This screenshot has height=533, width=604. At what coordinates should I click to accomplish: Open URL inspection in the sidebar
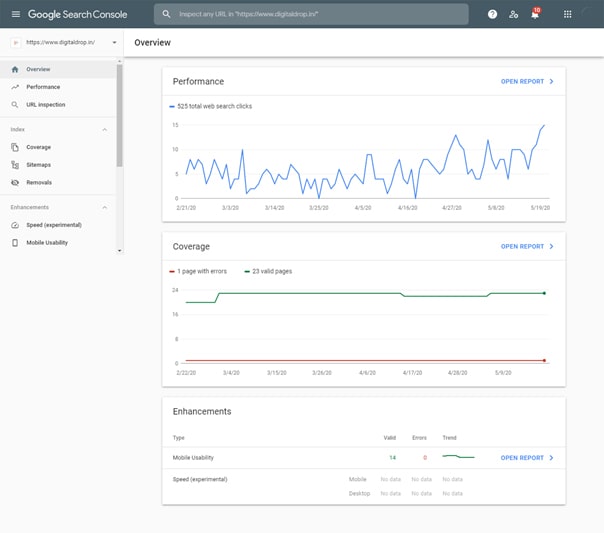click(x=58, y=105)
